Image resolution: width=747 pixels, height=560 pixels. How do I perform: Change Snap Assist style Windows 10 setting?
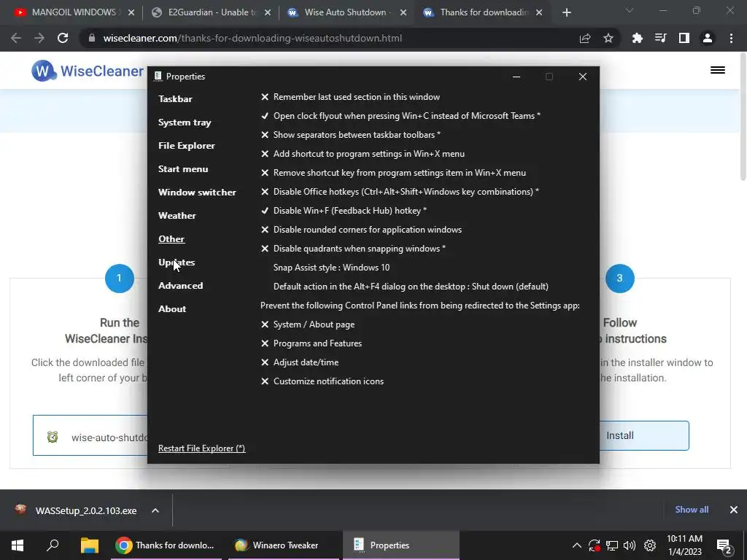tap(332, 268)
